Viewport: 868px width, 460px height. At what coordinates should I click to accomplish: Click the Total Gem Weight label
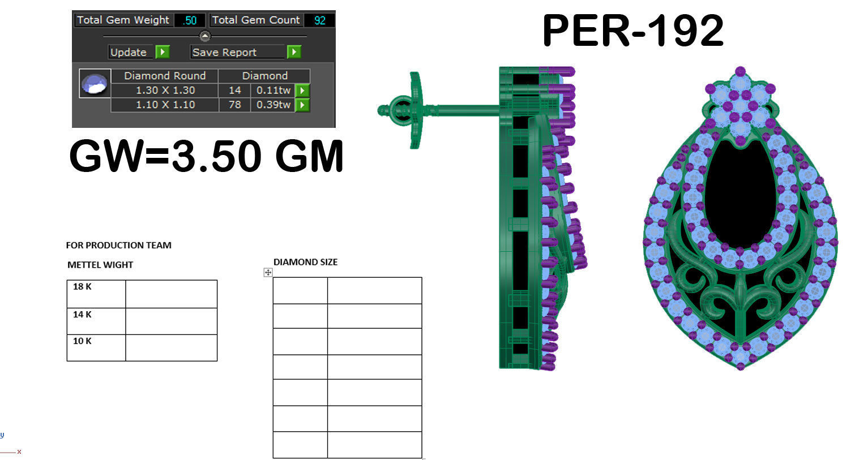click(x=123, y=20)
